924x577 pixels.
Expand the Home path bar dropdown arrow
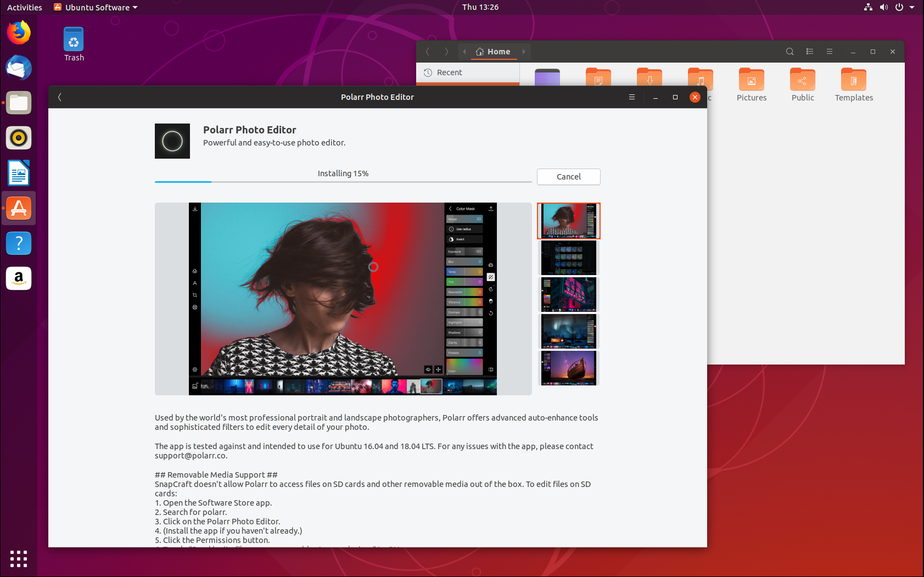524,52
